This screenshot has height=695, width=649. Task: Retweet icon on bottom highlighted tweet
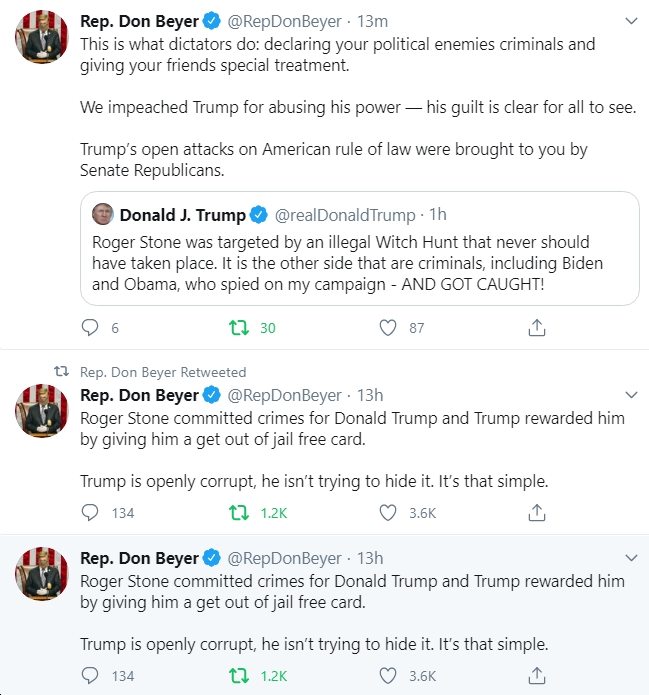click(238, 676)
